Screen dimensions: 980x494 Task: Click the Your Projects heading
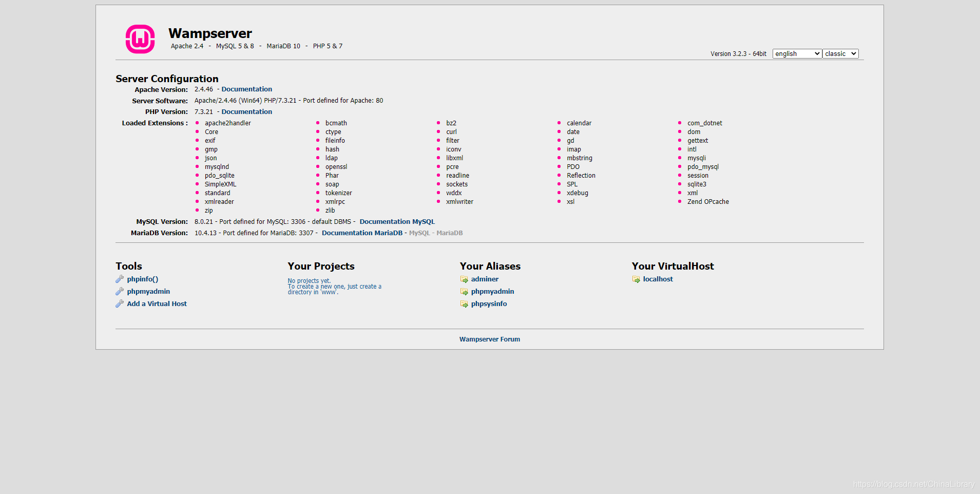(321, 267)
